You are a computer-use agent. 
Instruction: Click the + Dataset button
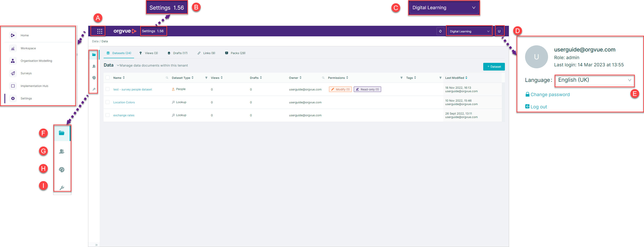click(x=494, y=67)
